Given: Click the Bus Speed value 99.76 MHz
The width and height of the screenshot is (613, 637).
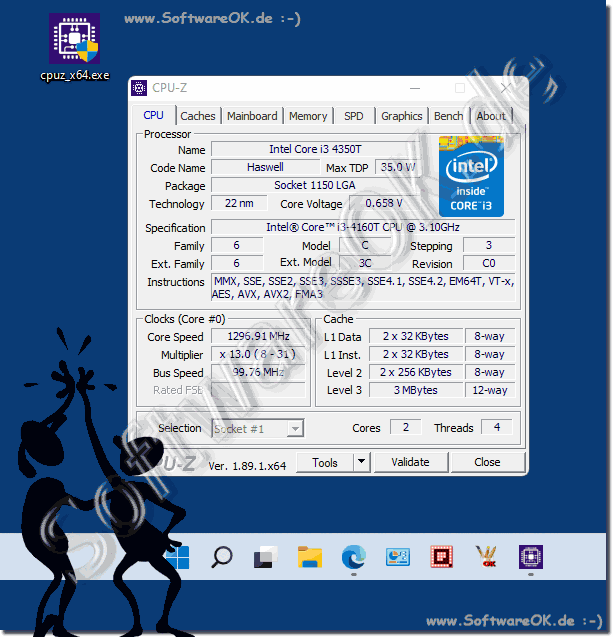Looking at the screenshot, I should [258, 372].
